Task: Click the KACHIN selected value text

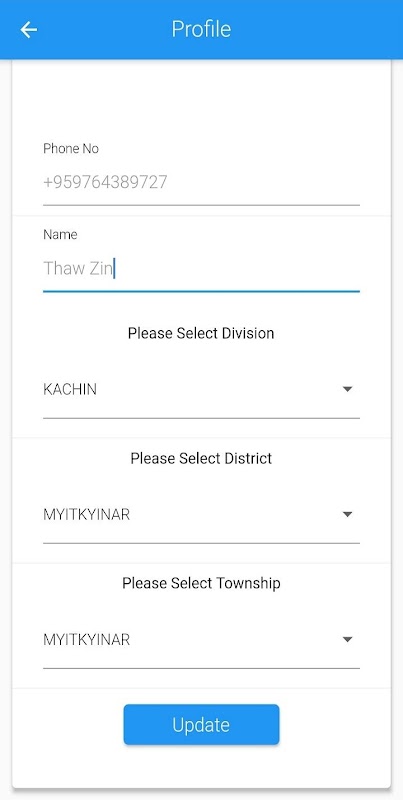Action: point(70,390)
